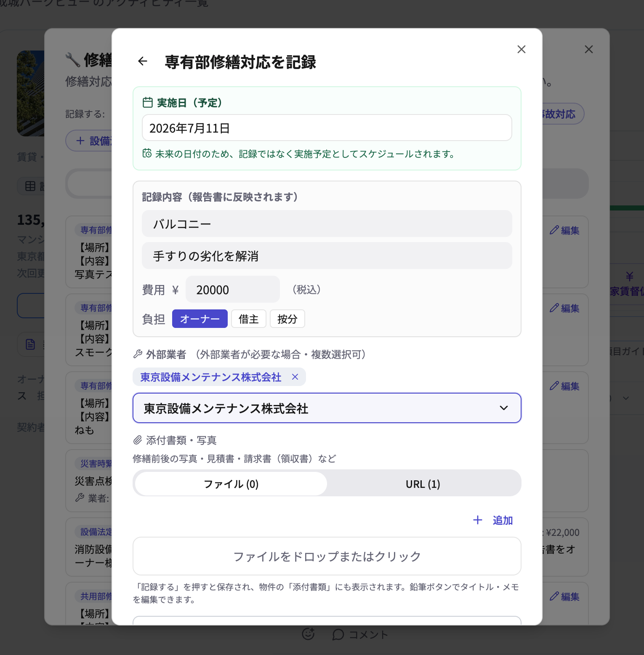
Task: Go back using the arrow beside 専有部修繕対応を記録
Action: (x=143, y=61)
